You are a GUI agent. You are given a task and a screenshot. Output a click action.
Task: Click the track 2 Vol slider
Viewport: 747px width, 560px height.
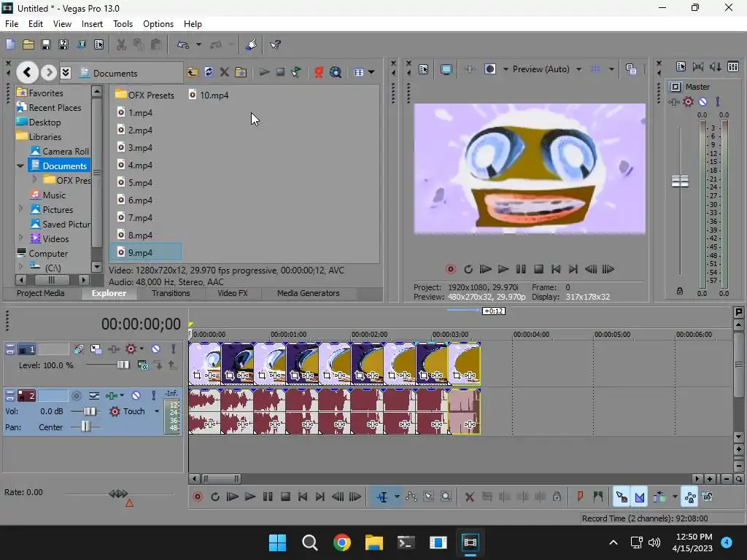(89, 411)
